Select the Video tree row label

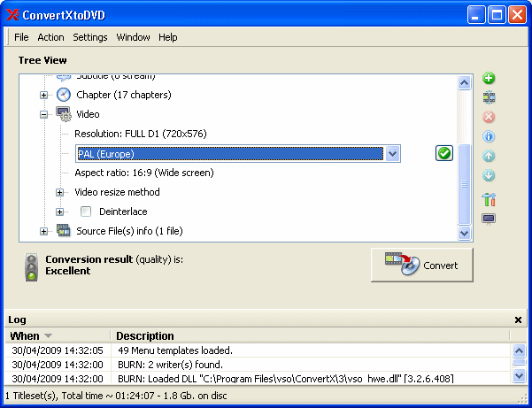88,114
